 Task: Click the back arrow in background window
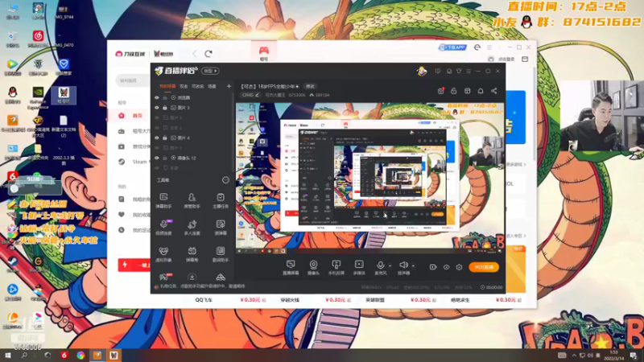tap(195, 53)
